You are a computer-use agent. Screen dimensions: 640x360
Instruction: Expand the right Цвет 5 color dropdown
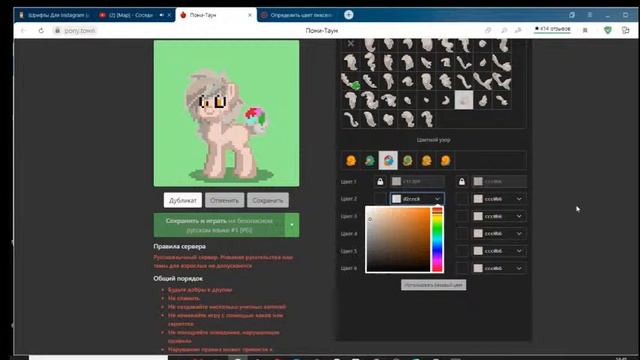click(x=519, y=251)
